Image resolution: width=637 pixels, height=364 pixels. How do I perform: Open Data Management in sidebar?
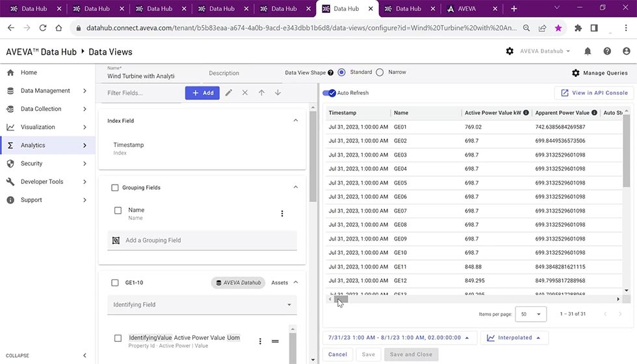tap(45, 91)
